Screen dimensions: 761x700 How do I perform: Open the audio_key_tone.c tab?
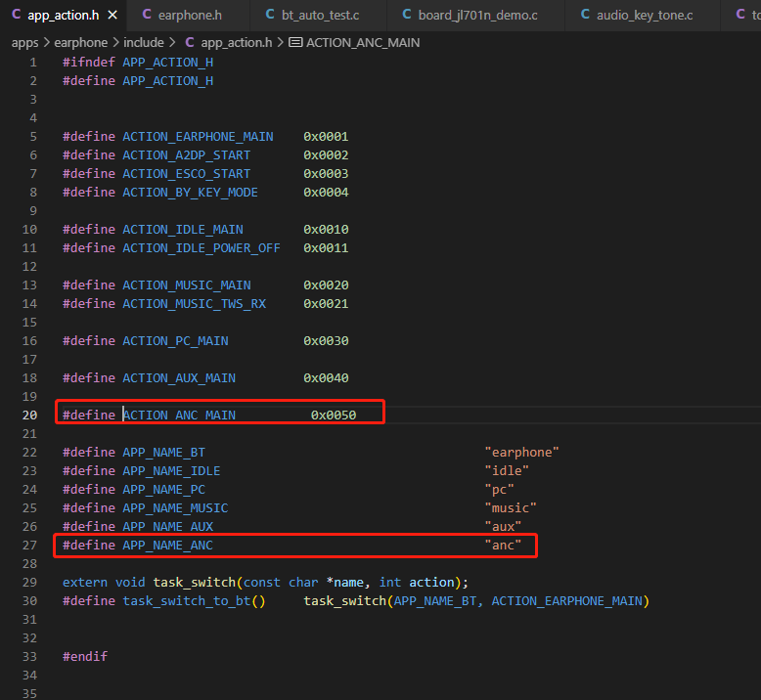tap(643, 15)
